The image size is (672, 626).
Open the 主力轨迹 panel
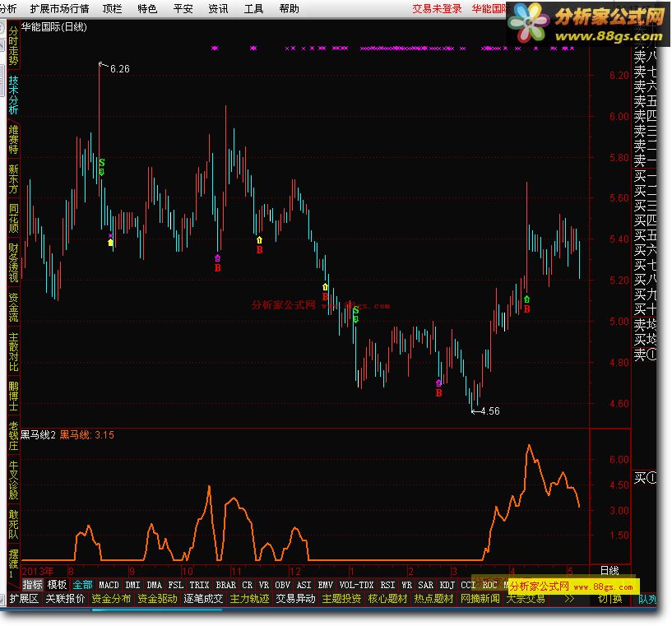pyautogui.click(x=249, y=599)
